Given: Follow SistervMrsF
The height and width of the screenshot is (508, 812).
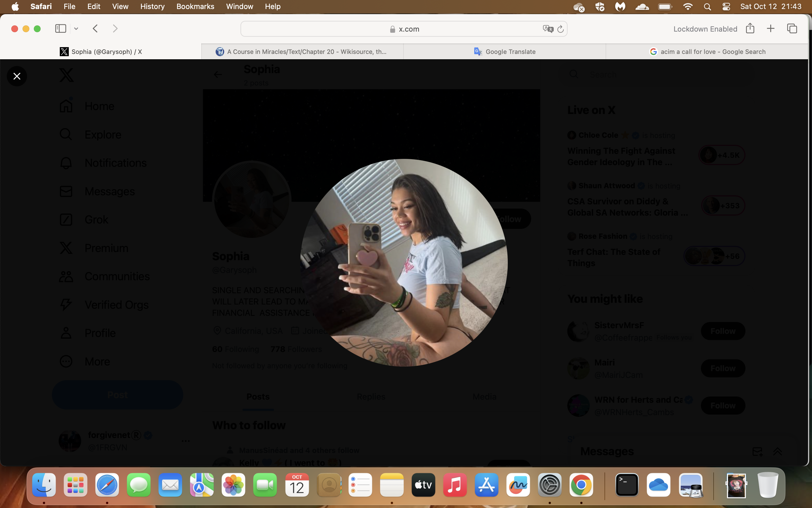Looking at the screenshot, I should 723,331.
